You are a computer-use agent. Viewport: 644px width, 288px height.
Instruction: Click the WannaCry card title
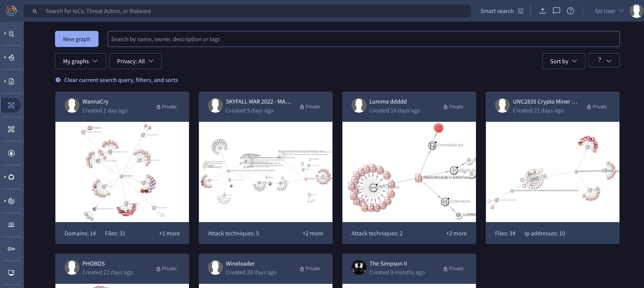[x=95, y=101]
